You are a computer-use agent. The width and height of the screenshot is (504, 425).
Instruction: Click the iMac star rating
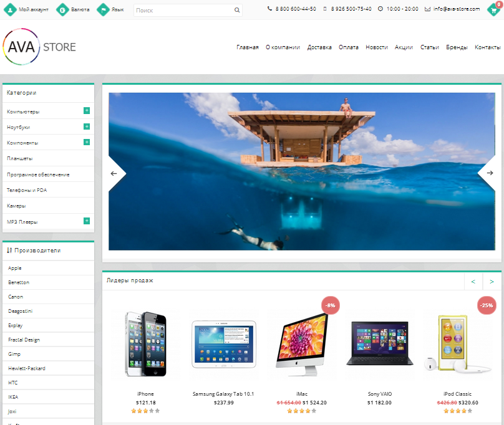pyautogui.click(x=301, y=411)
